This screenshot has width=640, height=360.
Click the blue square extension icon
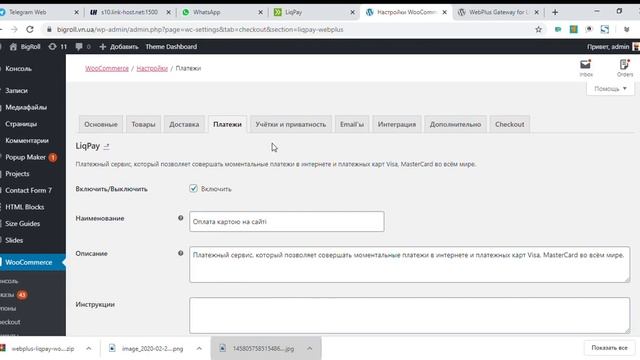[x=604, y=29]
